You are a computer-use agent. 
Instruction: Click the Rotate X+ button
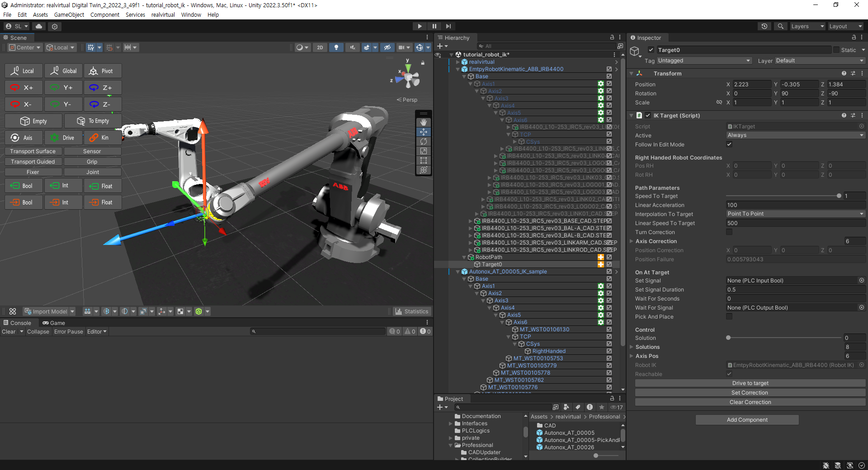(24, 88)
